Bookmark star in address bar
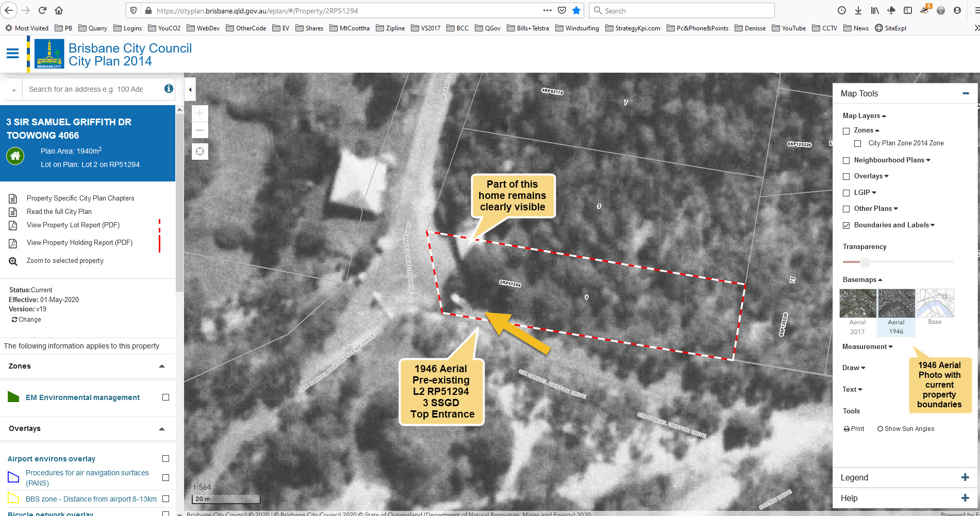This screenshot has width=980, height=516. [576, 10]
